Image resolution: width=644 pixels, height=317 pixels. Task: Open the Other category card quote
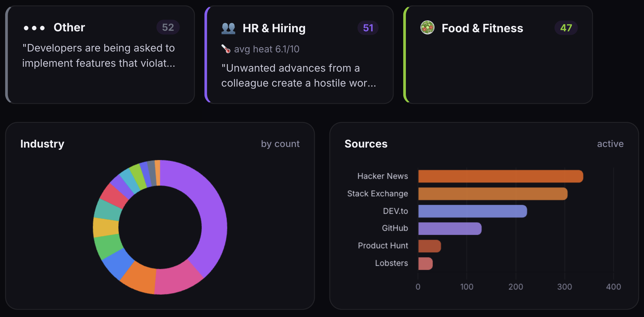(99, 56)
